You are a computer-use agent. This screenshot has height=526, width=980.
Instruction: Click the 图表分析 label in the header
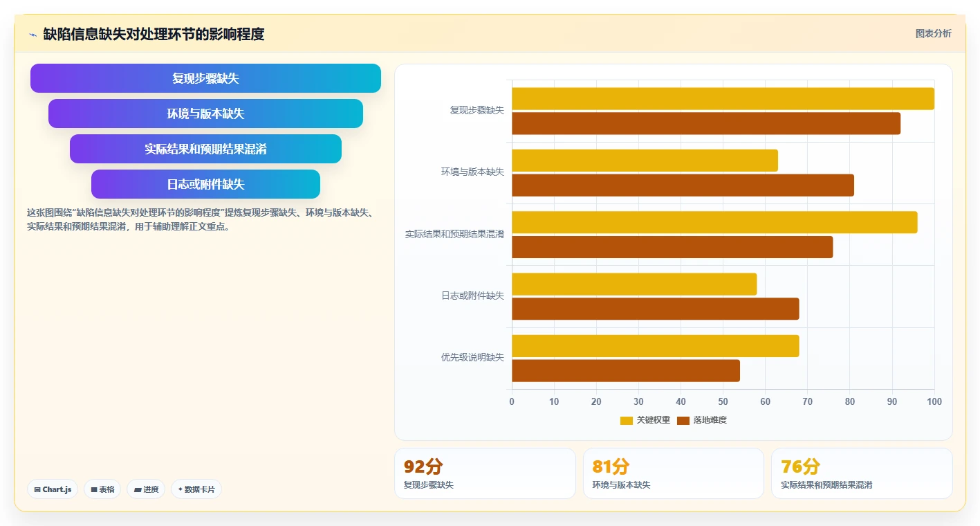[933, 33]
